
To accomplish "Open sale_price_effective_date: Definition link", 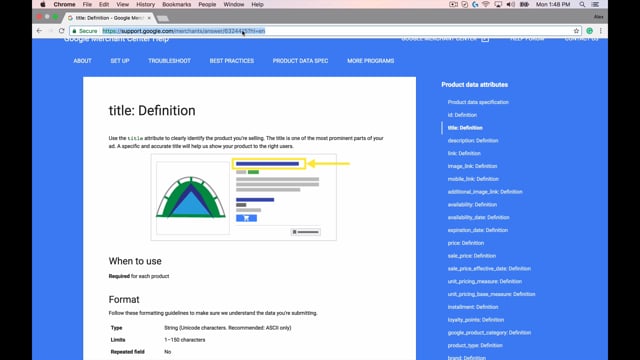I will click(x=489, y=269).
